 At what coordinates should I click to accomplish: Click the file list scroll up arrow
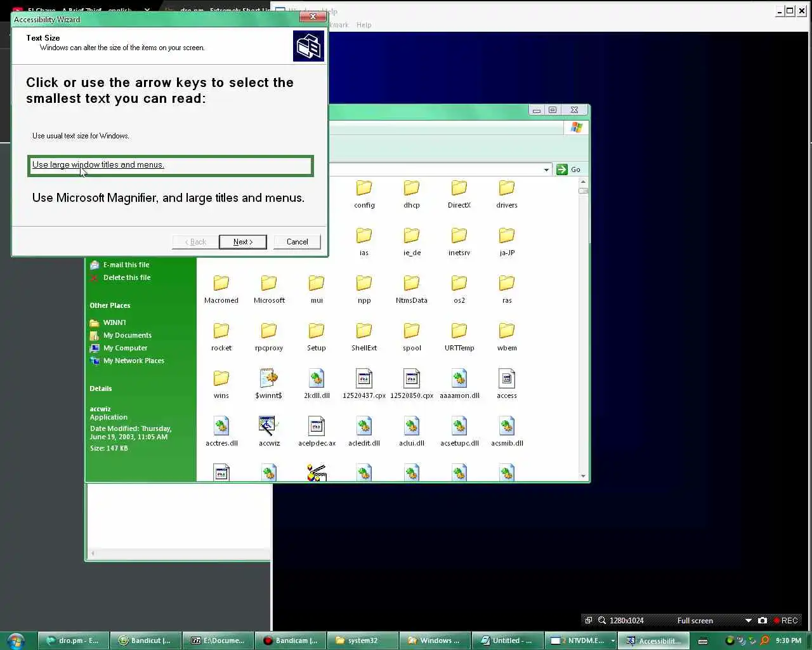(x=583, y=182)
